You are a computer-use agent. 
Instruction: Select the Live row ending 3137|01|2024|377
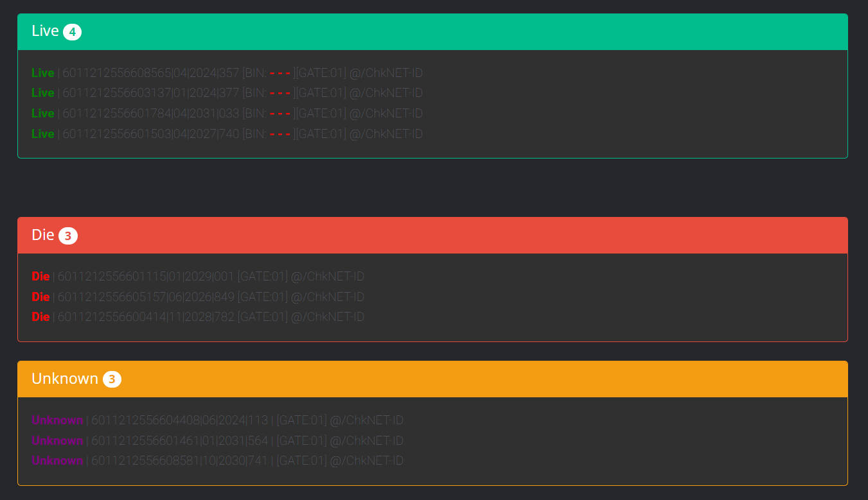click(227, 93)
